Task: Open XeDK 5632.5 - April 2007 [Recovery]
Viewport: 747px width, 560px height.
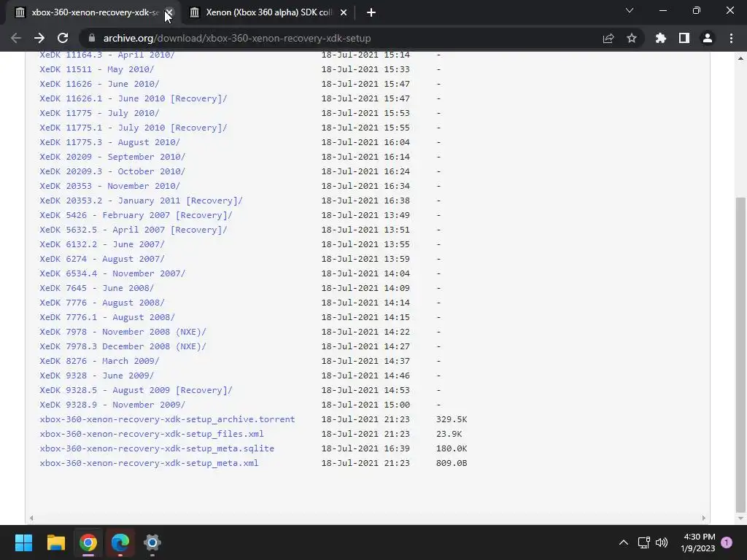Action: tap(133, 230)
